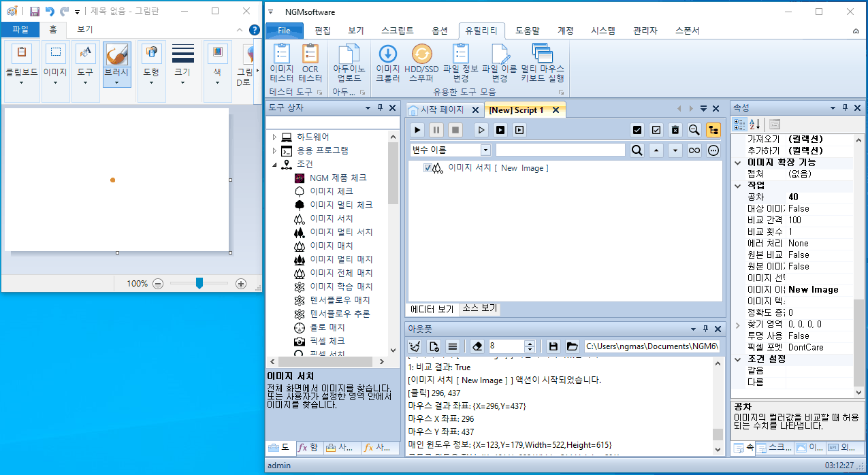Expand the 찾기 영역 property
Screen dimensions: 868x475
[739, 325]
